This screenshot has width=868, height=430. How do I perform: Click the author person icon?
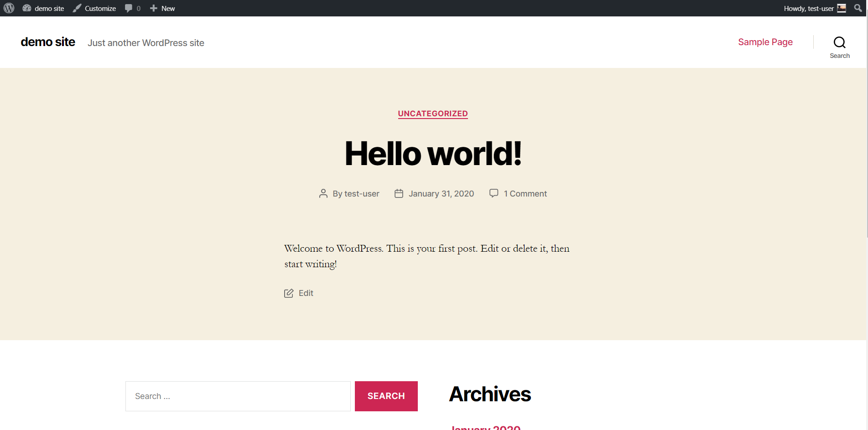(323, 194)
